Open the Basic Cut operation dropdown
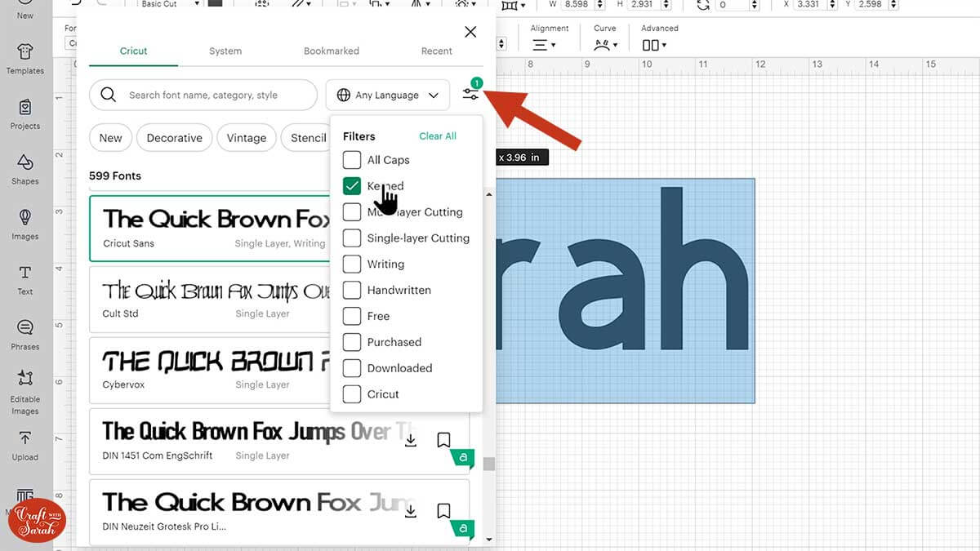Screen dimensions: 980x551 (x=169, y=4)
